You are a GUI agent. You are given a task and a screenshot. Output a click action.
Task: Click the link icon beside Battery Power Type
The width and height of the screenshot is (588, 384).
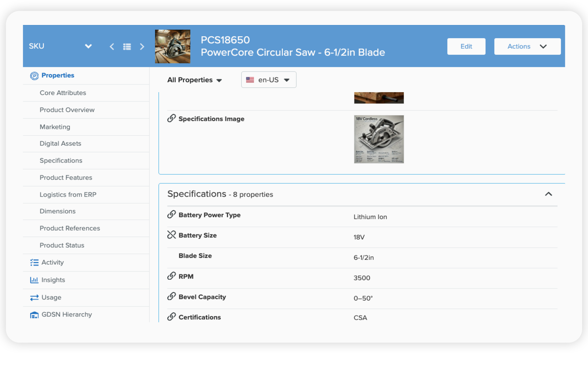[x=172, y=214]
